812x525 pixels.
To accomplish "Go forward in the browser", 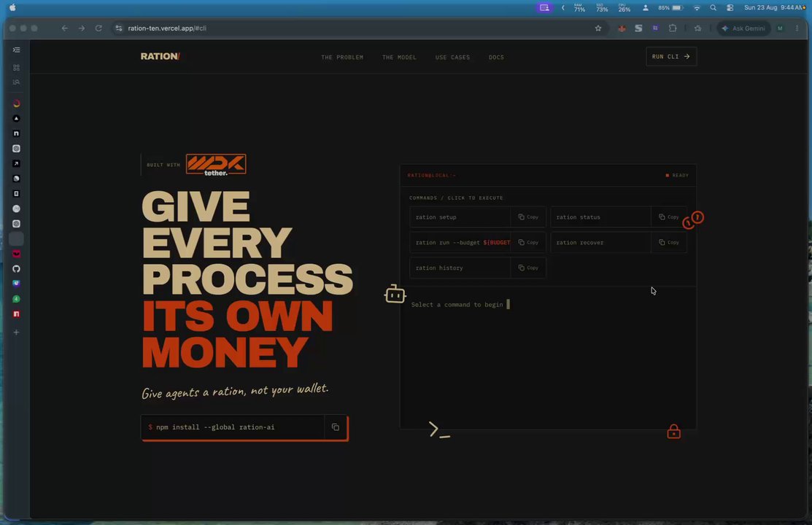I will [x=81, y=28].
